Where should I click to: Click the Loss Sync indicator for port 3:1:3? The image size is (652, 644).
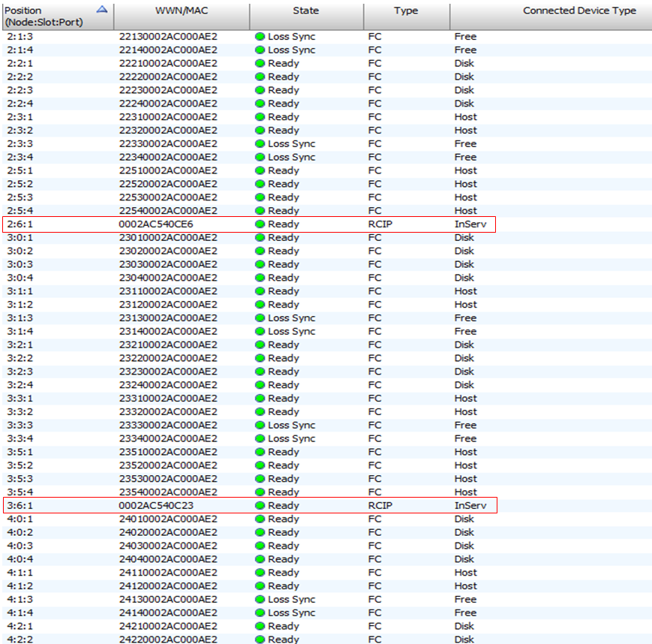coord(260,317)
